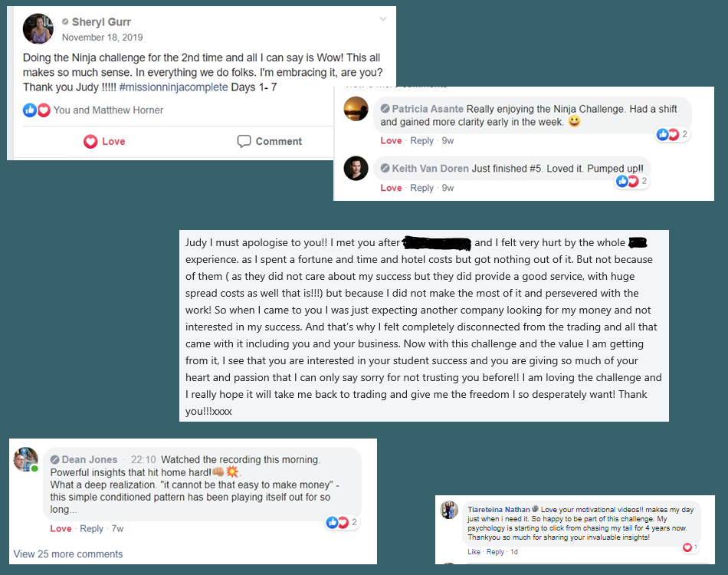
Task: Expand the post options chevron on Sheryl's post
Action: pyautogui.click(x=383, y=19)
